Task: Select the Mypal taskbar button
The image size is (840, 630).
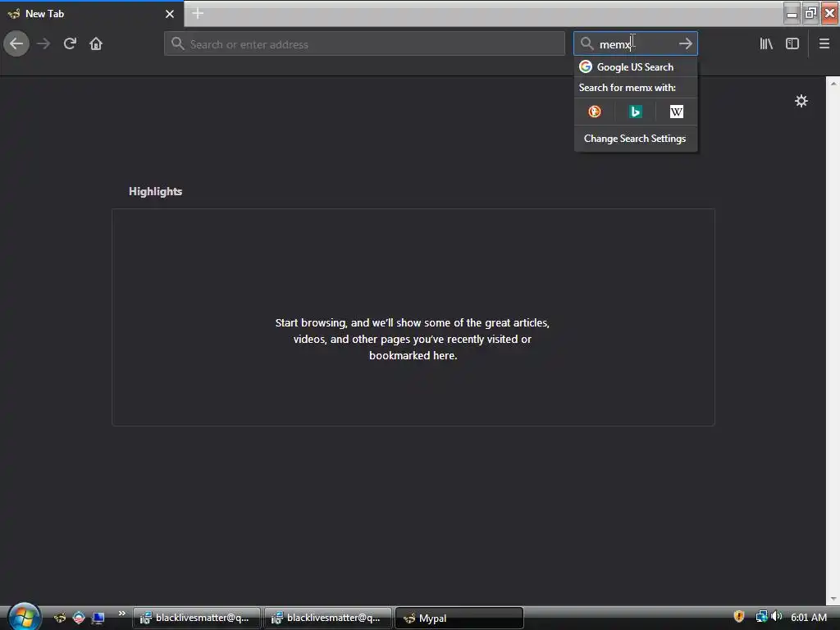Action: 459,619
